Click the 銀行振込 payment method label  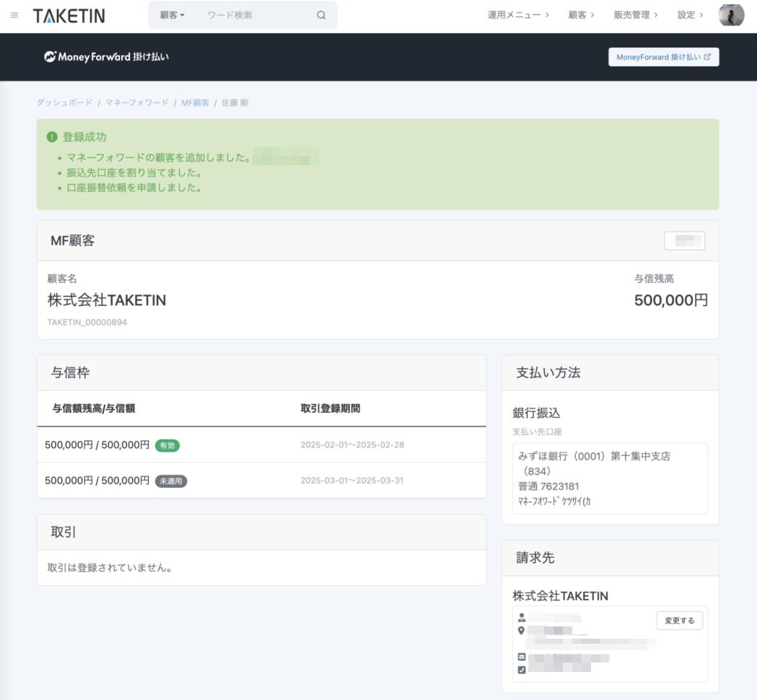click(536, 414)
